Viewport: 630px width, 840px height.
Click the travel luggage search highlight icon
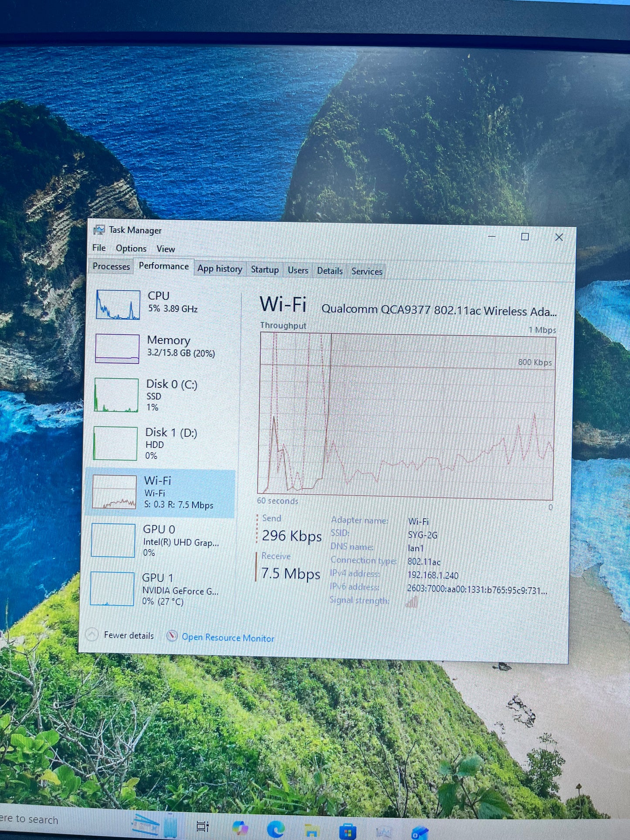click(x=154, y=825)
